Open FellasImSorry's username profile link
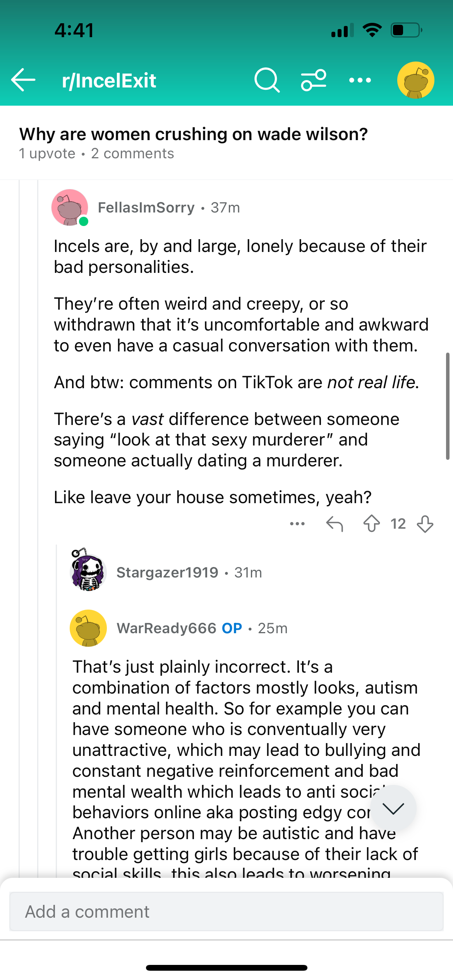This screenshot has width=453, height=980. (x=146, y=208)
